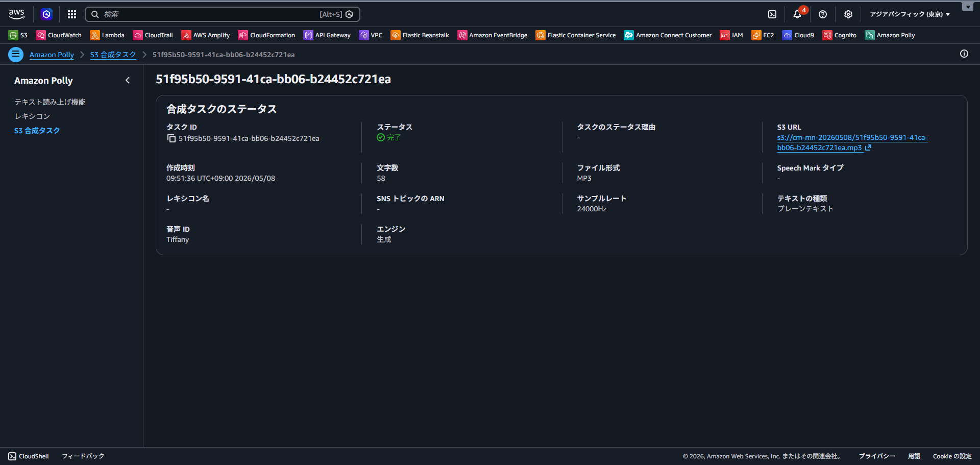Open the AWS console home logo
This screenshot has height=465, width=980.
coord(16,14)
